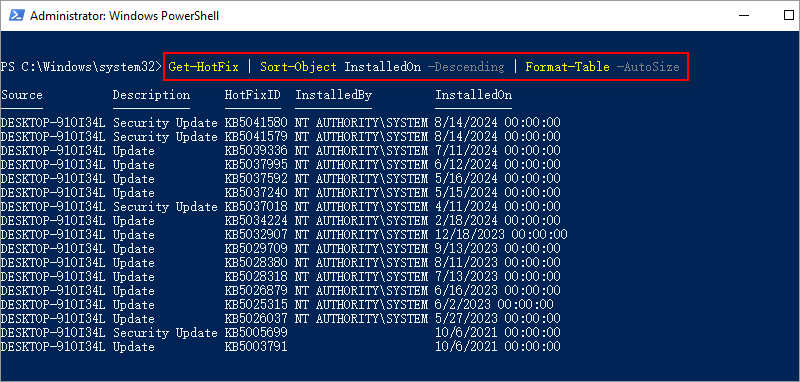
Task: Click the install date 4/11/2024 00:00:00
Action: click(497, 207)
